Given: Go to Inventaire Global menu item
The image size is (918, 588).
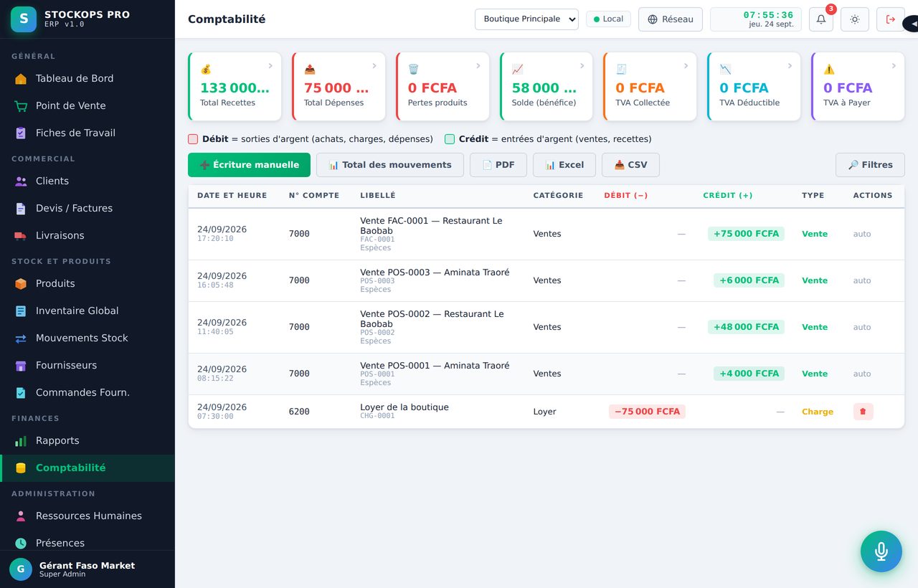Looking at the screenshot, I should pyautogui.click(x=87, y=311).
